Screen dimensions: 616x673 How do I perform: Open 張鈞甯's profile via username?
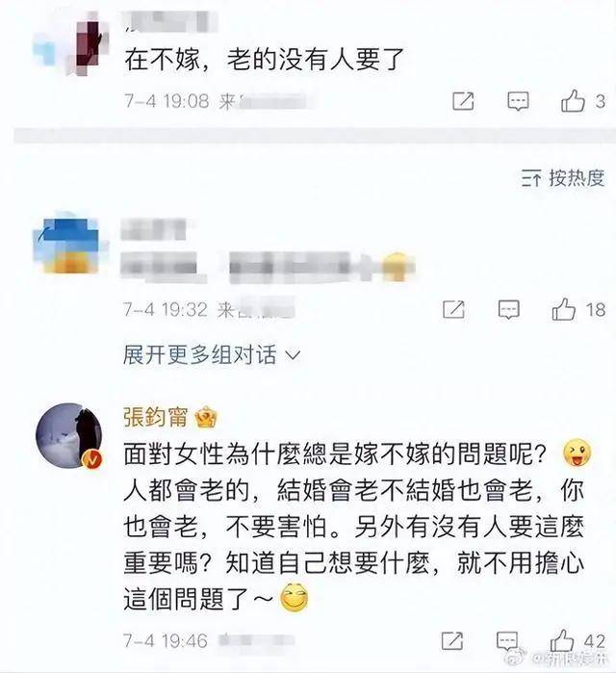click(x=156, y=417)
